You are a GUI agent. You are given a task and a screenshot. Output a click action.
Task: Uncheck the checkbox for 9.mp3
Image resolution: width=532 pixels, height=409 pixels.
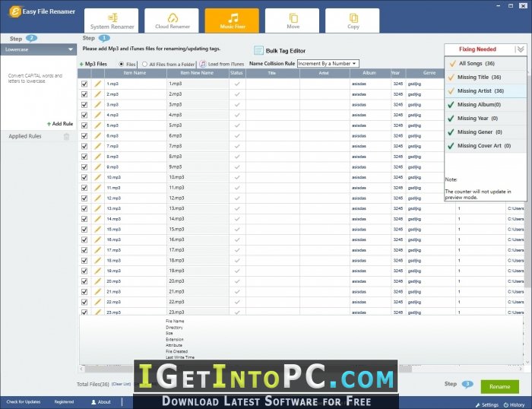[x=84, y=167]
